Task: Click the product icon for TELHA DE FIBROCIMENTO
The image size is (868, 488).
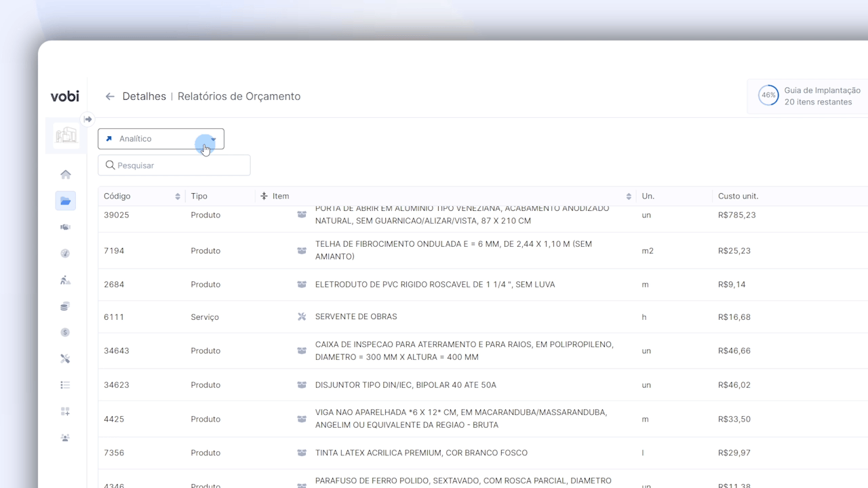Action: 302,251
